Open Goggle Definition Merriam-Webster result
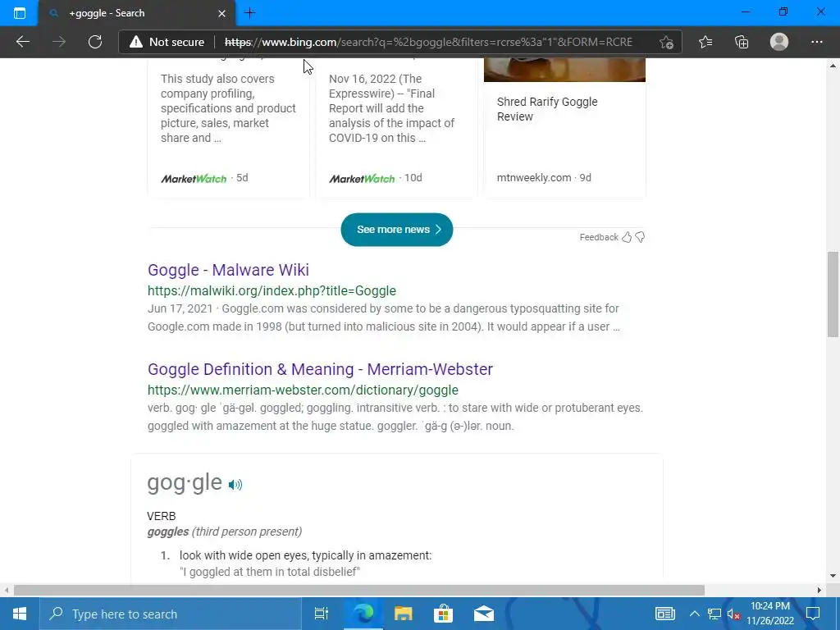 pos(320,368)
